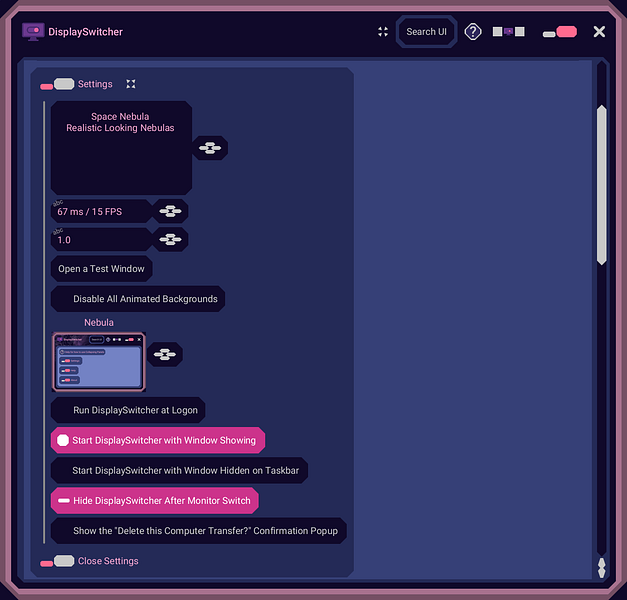Open the help question mark icon
The width and height of the screenshot is (627, 600).
(x=473, y=32)
